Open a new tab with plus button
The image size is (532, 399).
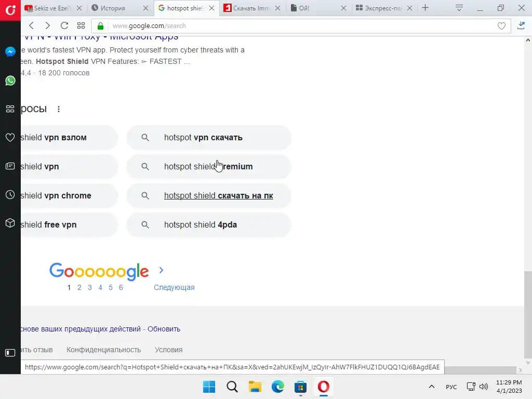click(425, 8)
